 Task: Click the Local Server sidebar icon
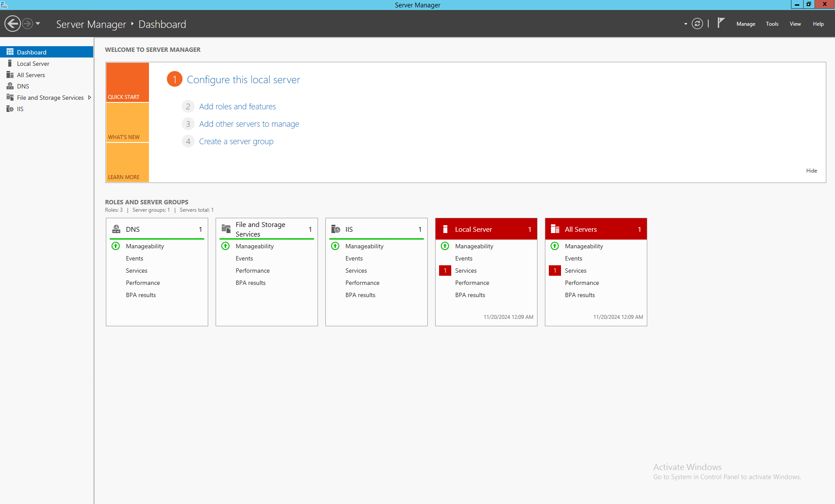pyautogui.click(x=10, y=63)
